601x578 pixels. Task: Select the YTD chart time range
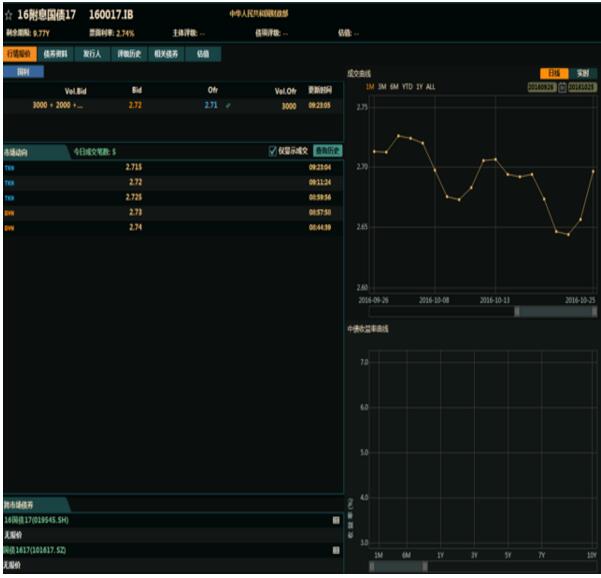406,87
